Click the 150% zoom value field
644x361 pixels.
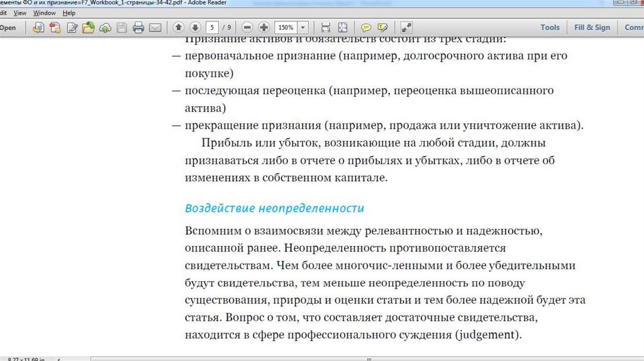[x=286, y=28]
